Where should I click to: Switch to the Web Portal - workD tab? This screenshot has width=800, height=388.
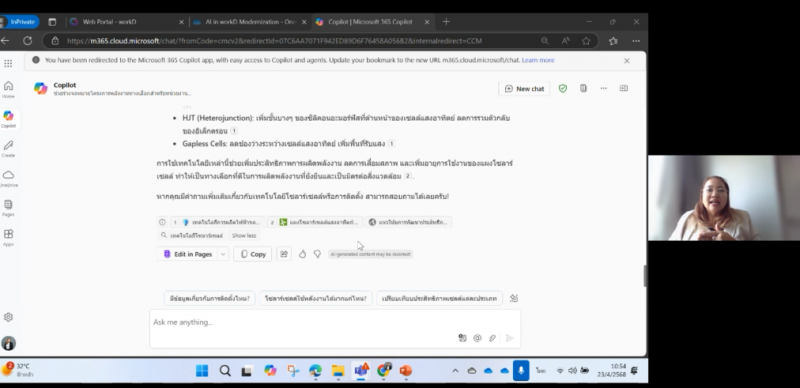point(109,22)
